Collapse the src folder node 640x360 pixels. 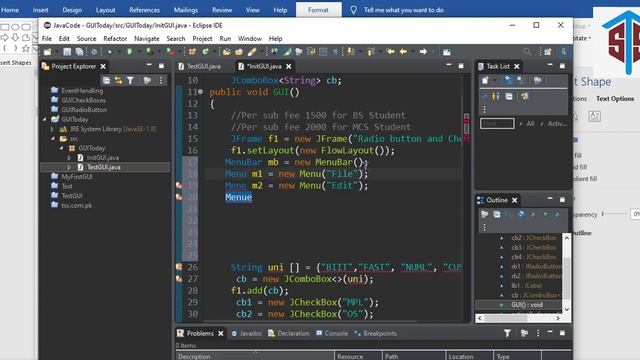[x=53, y=139]
